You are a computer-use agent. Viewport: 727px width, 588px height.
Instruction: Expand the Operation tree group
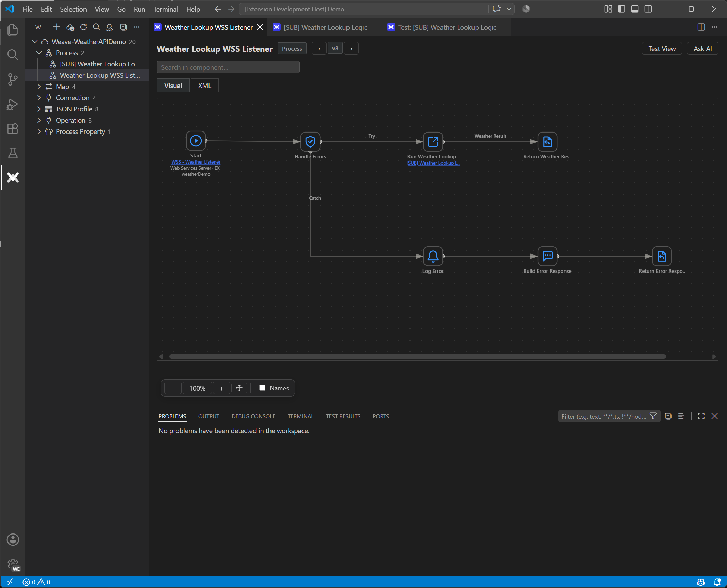tap(39, 120)
